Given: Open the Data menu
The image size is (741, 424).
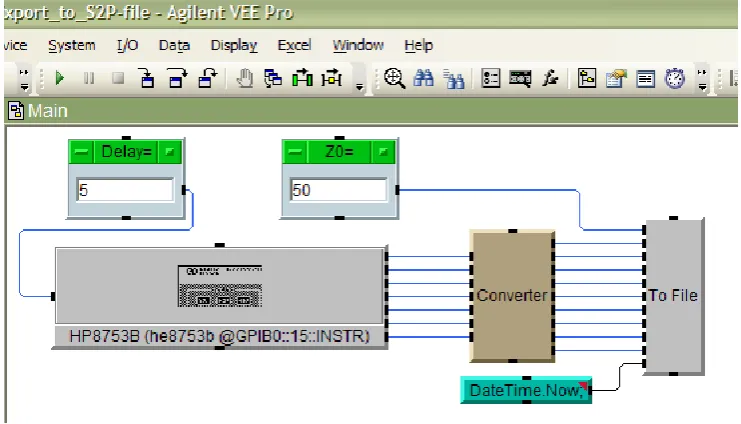Looking at the screenshot, I should (x=174, y=45).
